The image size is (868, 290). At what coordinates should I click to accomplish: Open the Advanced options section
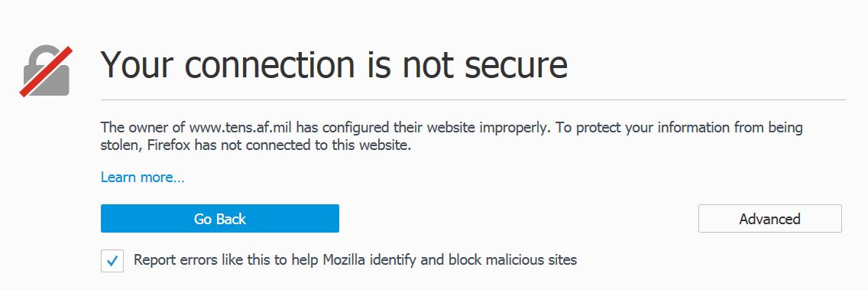coord(770,219)
